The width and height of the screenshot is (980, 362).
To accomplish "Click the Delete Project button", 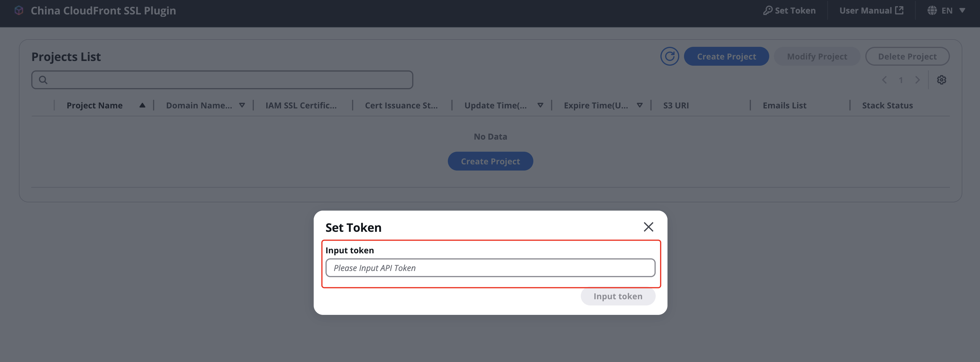I will (907, 56).
